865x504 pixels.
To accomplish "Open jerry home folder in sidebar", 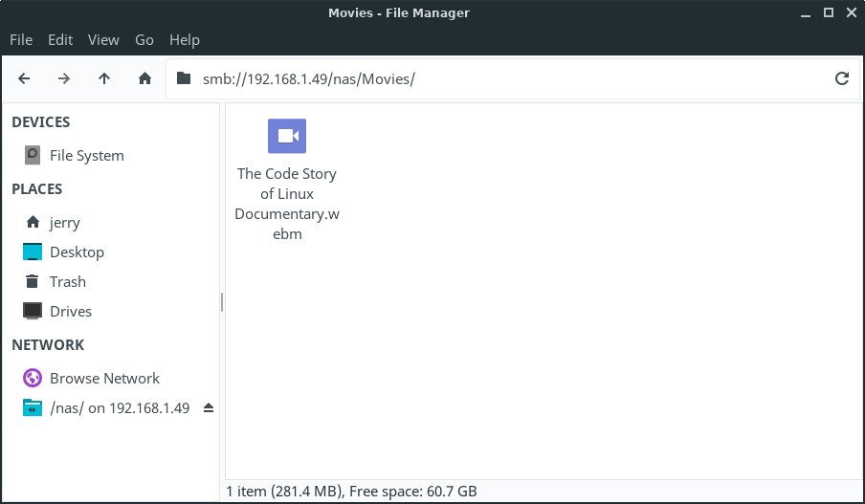I will click(64, 222).
